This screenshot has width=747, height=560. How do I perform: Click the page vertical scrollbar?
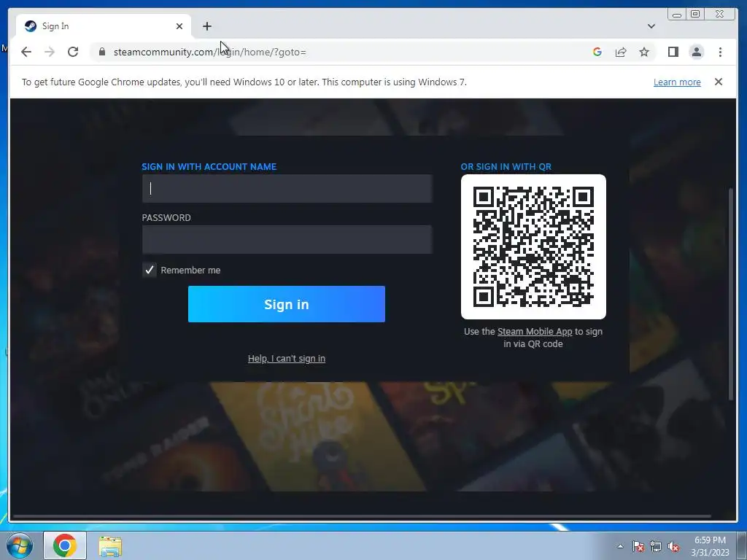731,294
